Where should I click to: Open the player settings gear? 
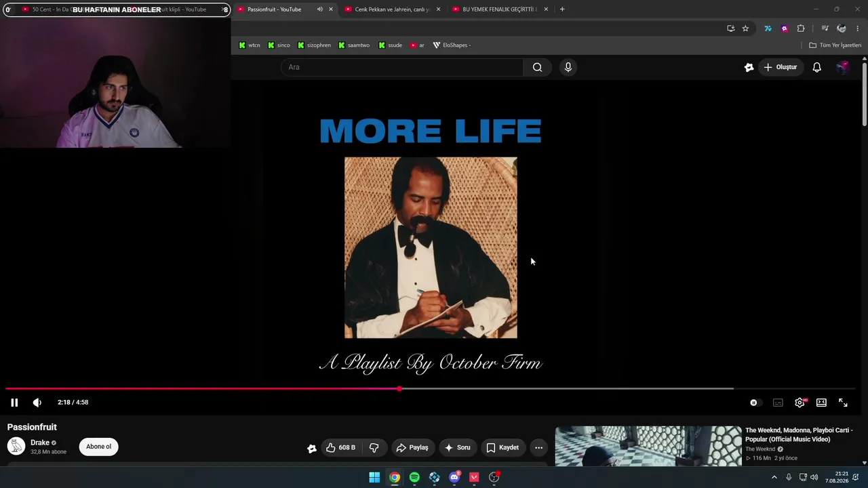800,403
